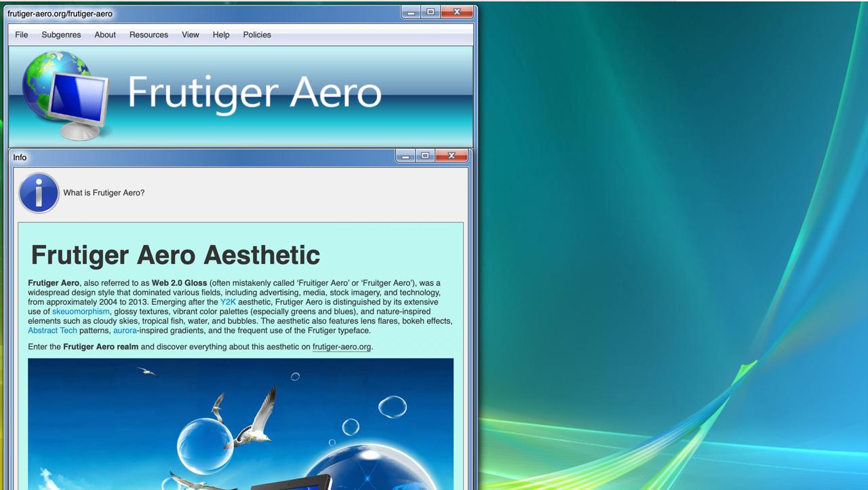The image size is (868, 490).
Task: Maximize the Info window
Action: [x=425, y=156]
